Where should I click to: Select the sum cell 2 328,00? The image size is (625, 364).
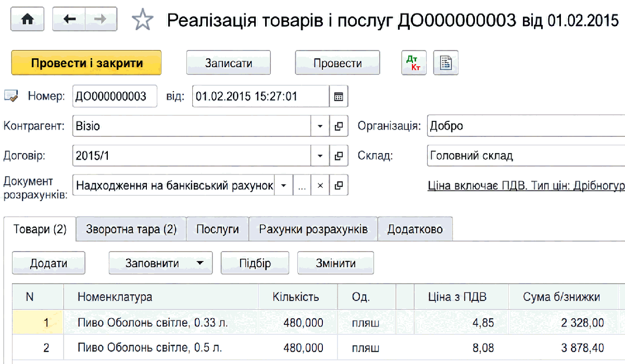point(564,323)
